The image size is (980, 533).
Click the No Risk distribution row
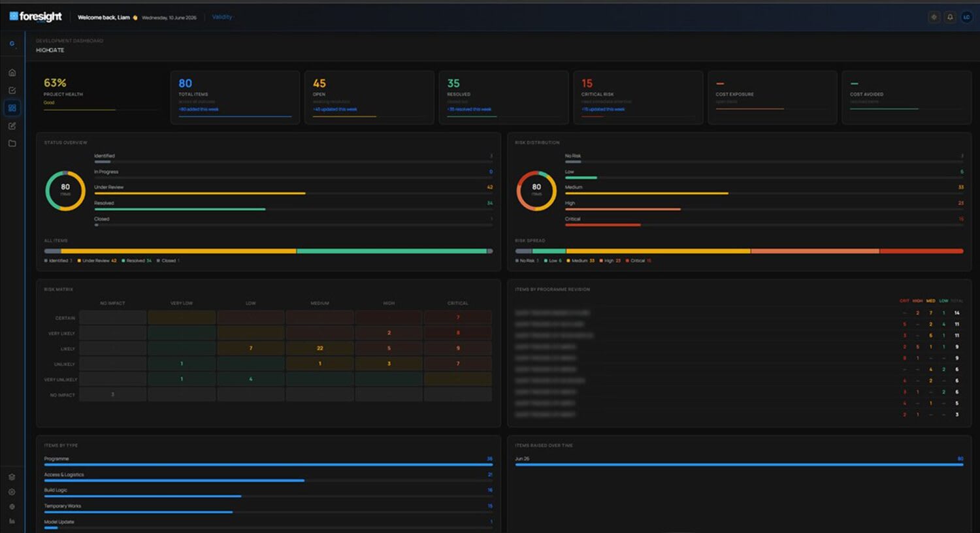764,158
